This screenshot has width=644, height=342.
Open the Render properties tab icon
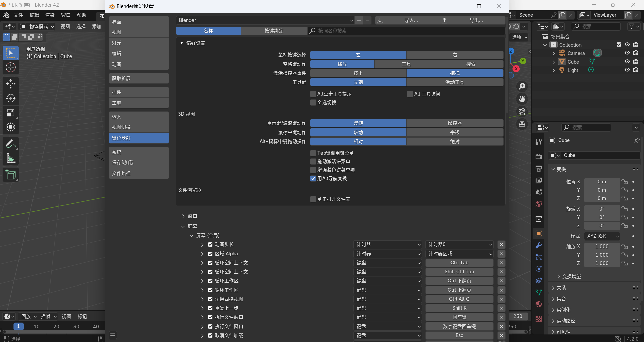[x=539, y=156]
